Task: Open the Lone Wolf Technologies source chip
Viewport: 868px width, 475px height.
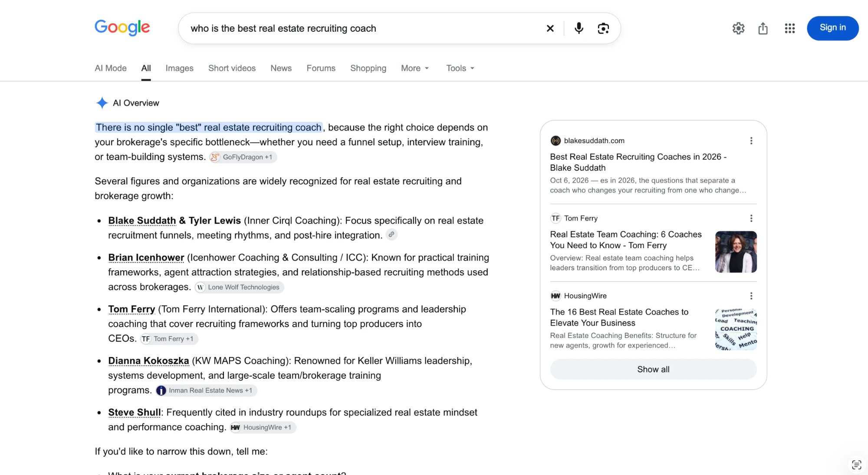Action: (239, 287)
